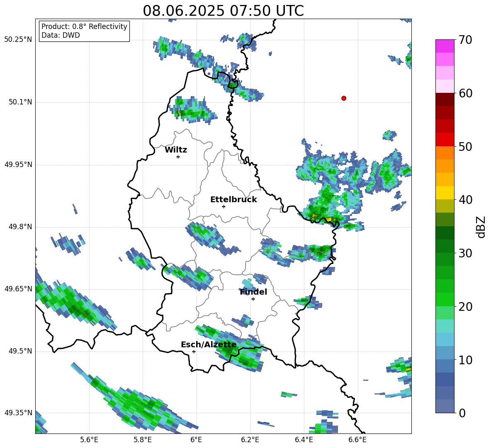The height and width of the screenshot is (448, 491).
Task: Click the colorbar '30' tick label
Action: point(466,253)
